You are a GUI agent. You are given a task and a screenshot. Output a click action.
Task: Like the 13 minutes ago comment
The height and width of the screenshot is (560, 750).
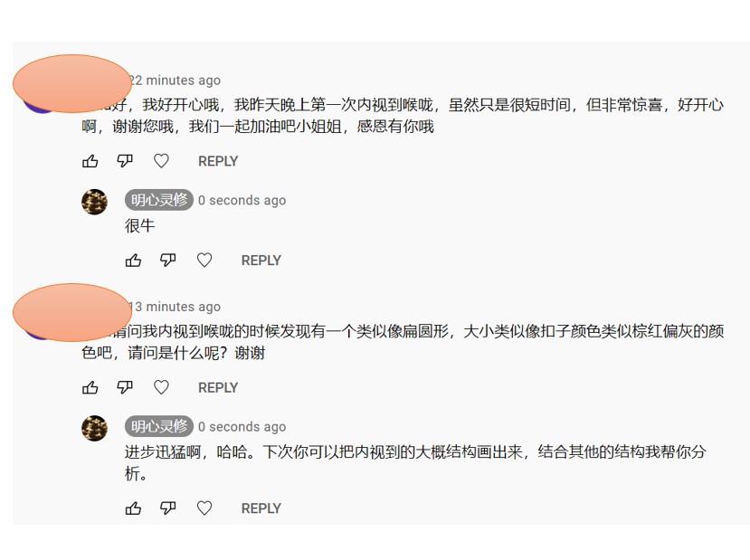click(90, 387)
